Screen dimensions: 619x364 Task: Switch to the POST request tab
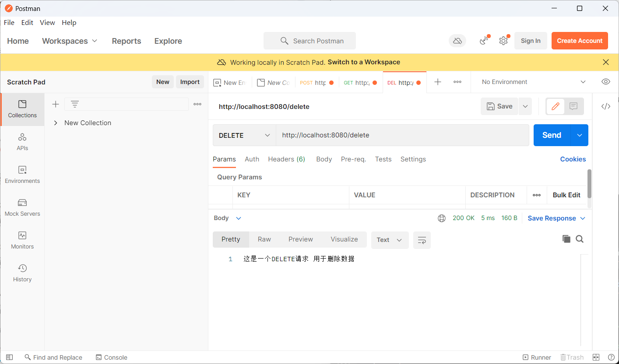[x=317, y=82]
